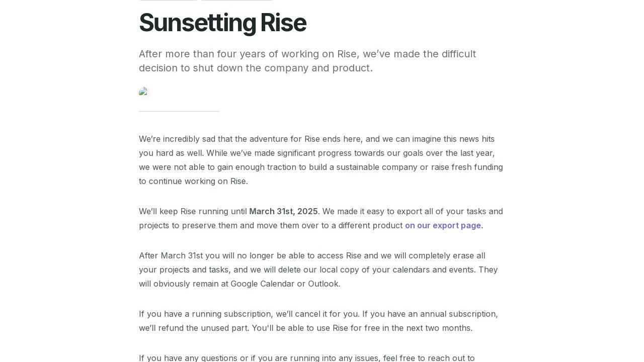The width and height of the screenshot is (644, 362).
Task: Click the word "Outlook" in the third paragraph
Action: click(x=323, y=284)
